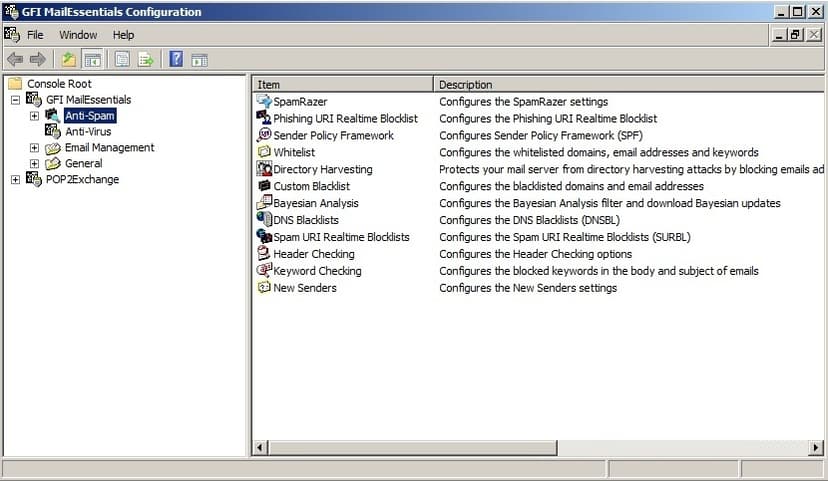Toggle the Show/Hide Console Tree icon
Screen dimensions: 828x481
[x=93, y=60]
